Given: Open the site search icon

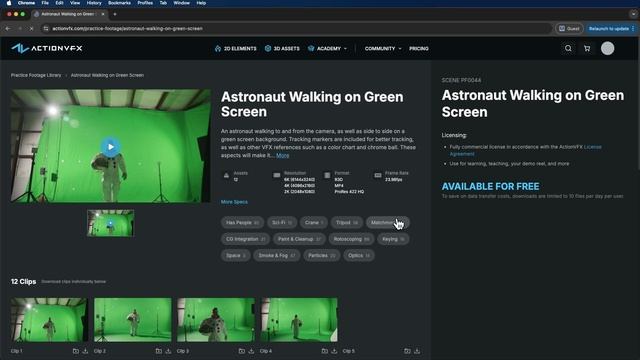Looking at the screenshot, I should tap(568, 49).
